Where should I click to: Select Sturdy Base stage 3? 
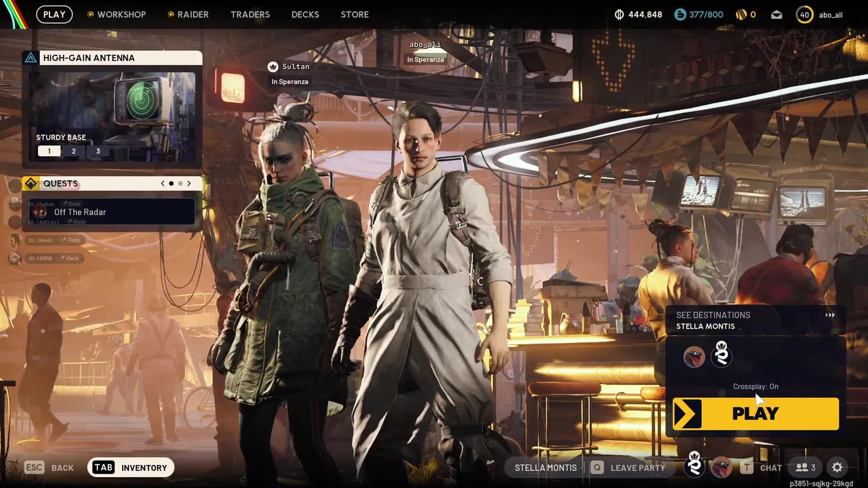[98, 151]
